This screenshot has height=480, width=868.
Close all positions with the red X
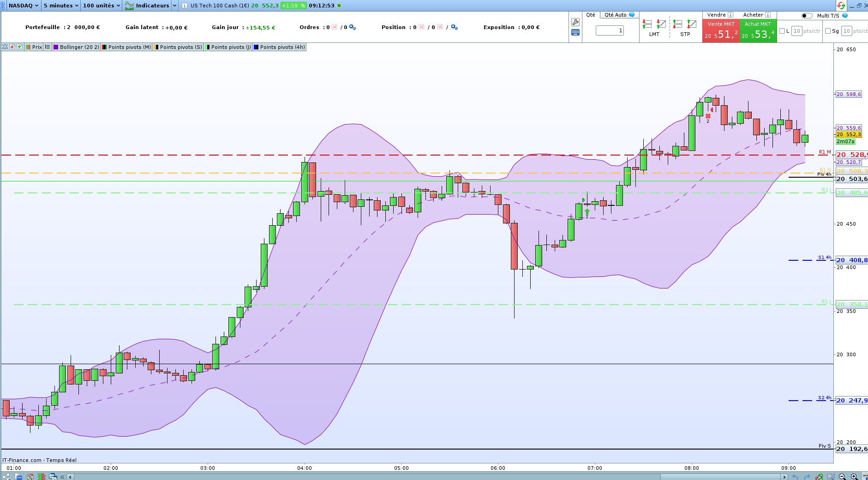(x=421, y=27)
